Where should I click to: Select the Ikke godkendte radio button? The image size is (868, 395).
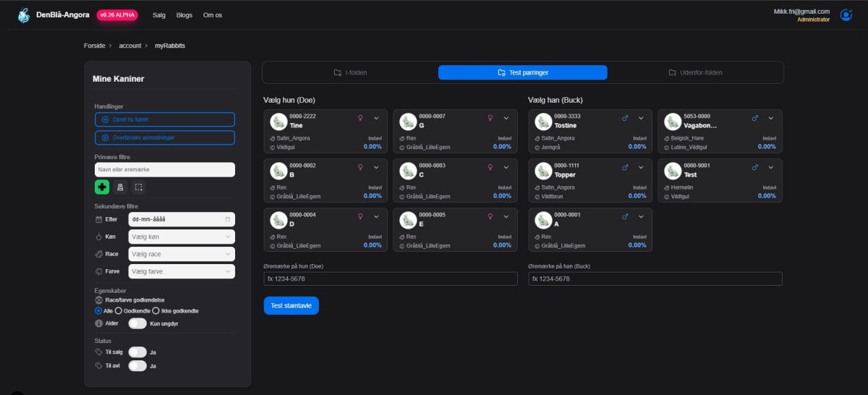pos(156,310)
